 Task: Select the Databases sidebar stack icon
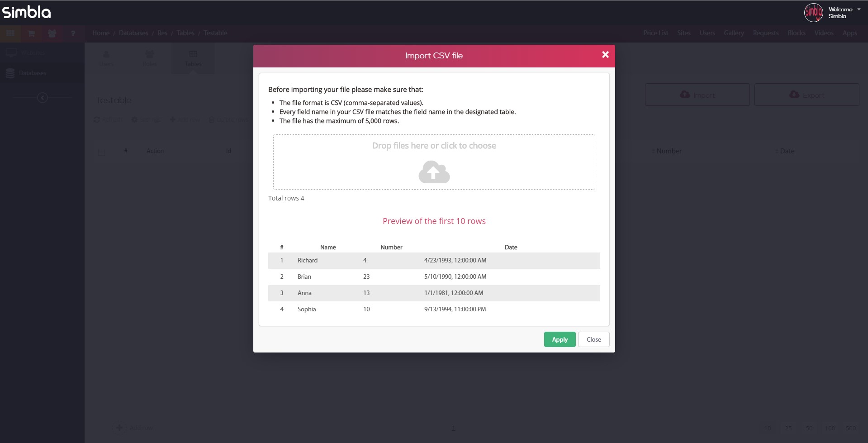click(10, 73)
